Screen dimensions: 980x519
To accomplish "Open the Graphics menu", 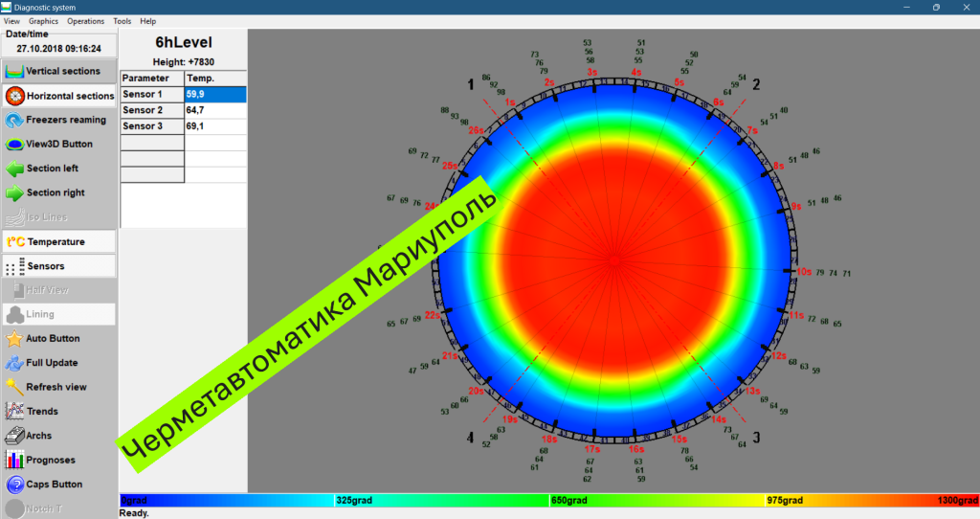I will 43,21.
